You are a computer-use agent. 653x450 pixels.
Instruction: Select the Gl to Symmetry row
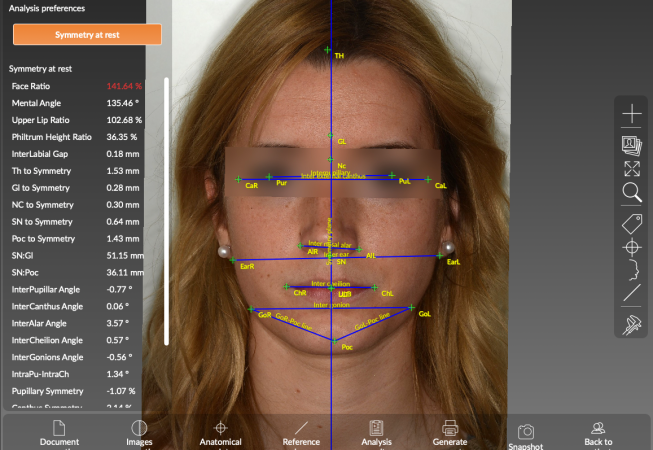coord(77,188)
